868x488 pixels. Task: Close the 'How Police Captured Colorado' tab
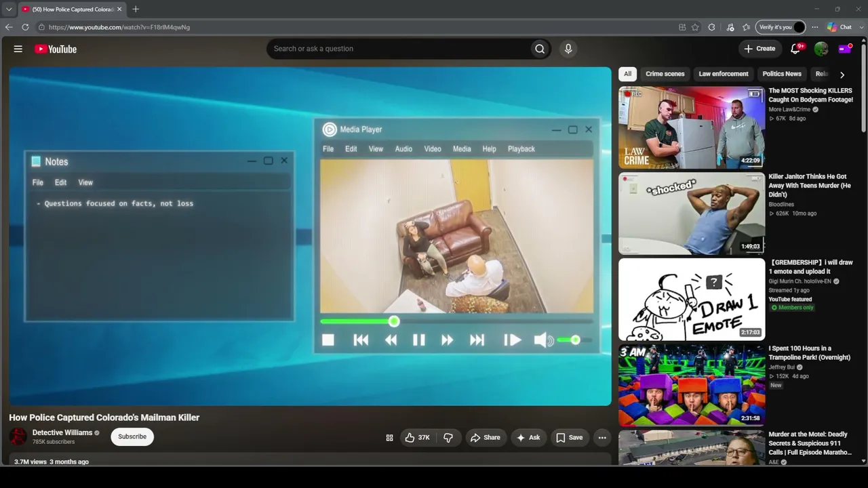click(119, 9)
